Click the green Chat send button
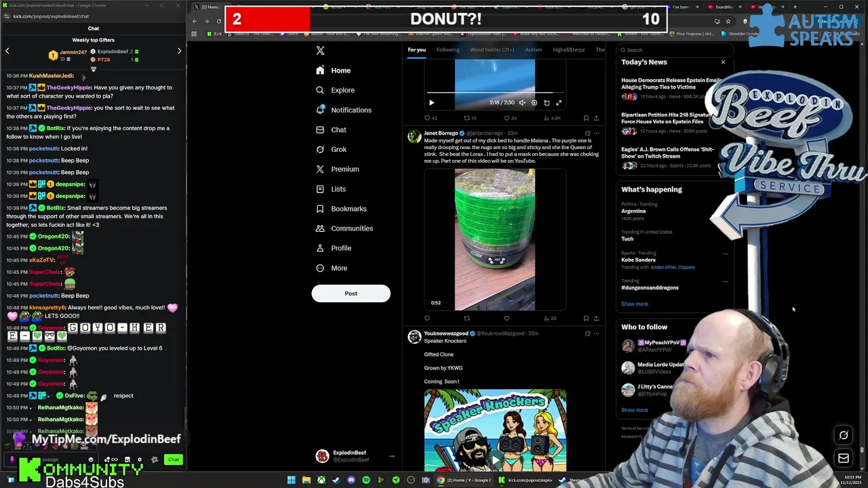 click(x=174, y=460)
